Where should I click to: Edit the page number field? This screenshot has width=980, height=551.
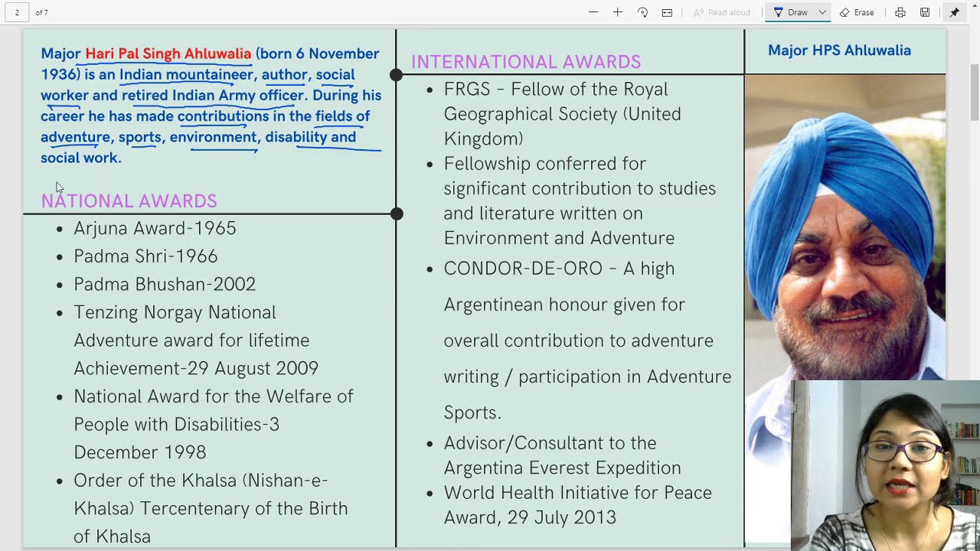point(17,12)
